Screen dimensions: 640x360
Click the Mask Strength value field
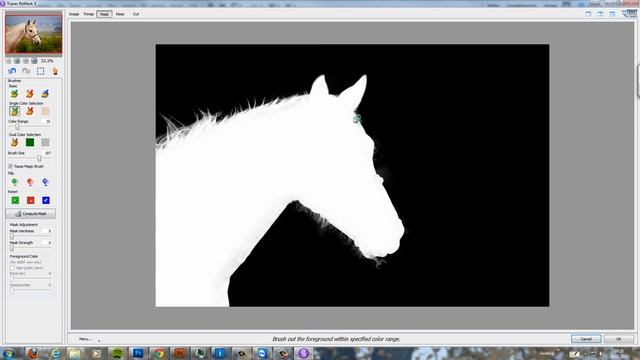(47, 243)
